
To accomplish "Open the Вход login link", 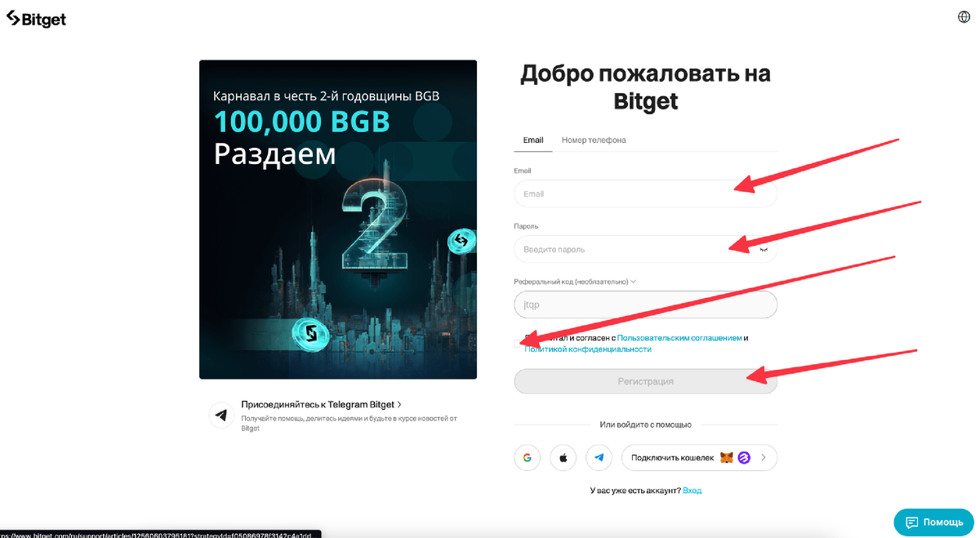I will [692, 491].
